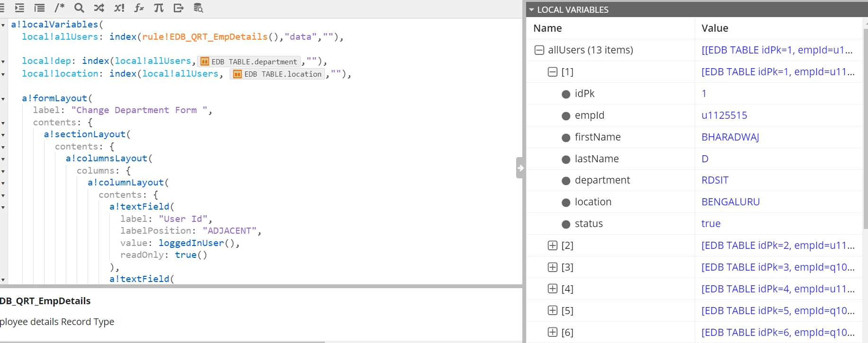Expand the [4] item node
868x343 pixels.
tap(552, 289)
